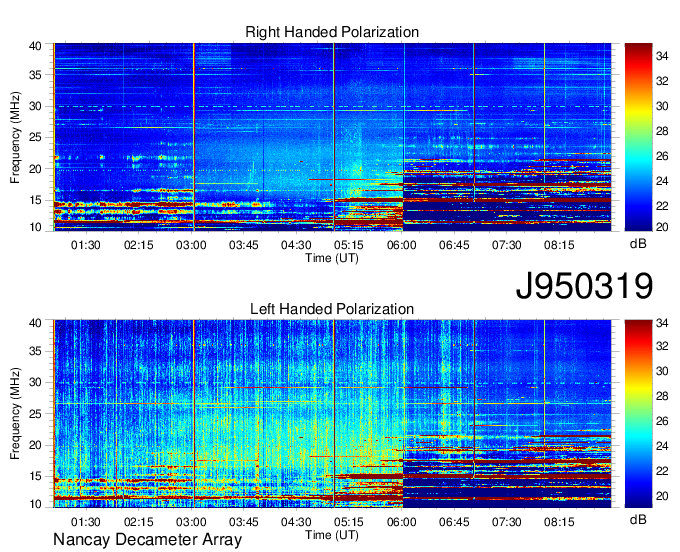Click the 20 label on bottom color bar
The width and height of the screenshot is (680, 552).
point(662,496)
